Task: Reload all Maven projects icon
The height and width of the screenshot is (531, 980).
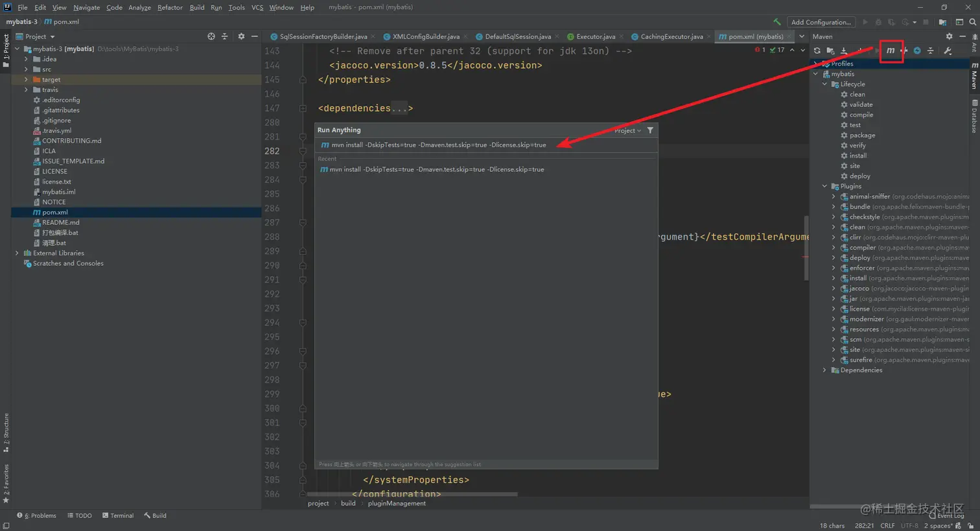Action: click(817, 51)
